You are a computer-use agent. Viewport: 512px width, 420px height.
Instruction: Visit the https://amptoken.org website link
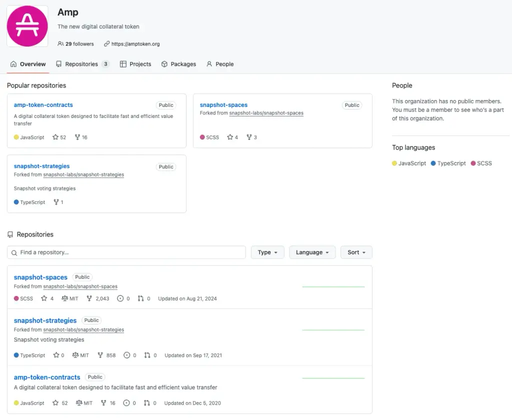[132, 44]
